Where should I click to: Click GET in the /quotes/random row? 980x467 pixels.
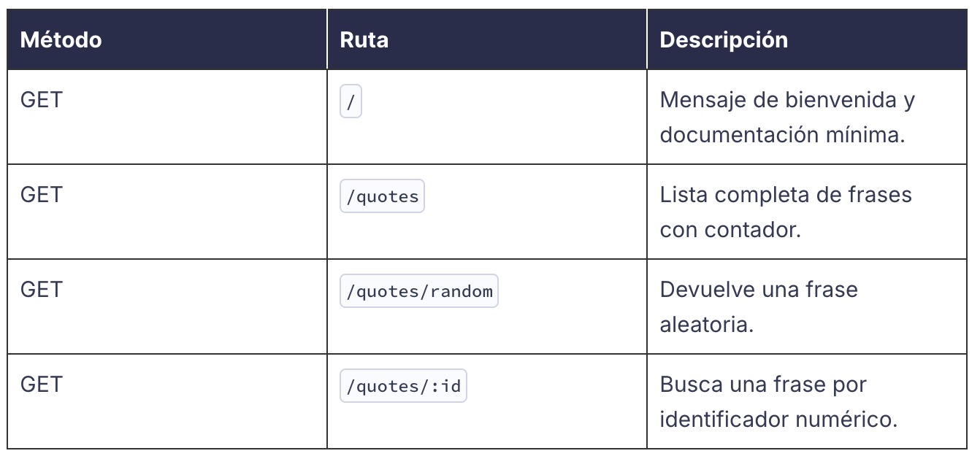point(41,290)
